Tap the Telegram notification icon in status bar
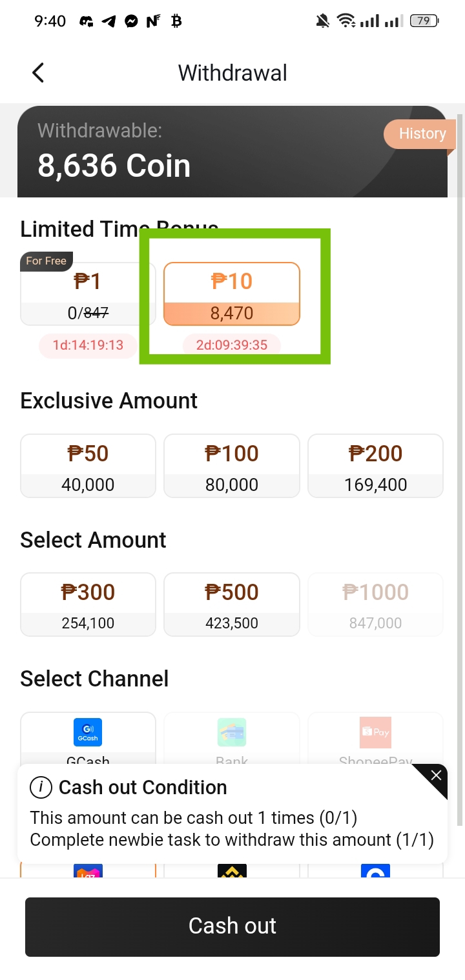Image resolution: width=465 pixels, height=980 pixels. (x=109, y=21)
